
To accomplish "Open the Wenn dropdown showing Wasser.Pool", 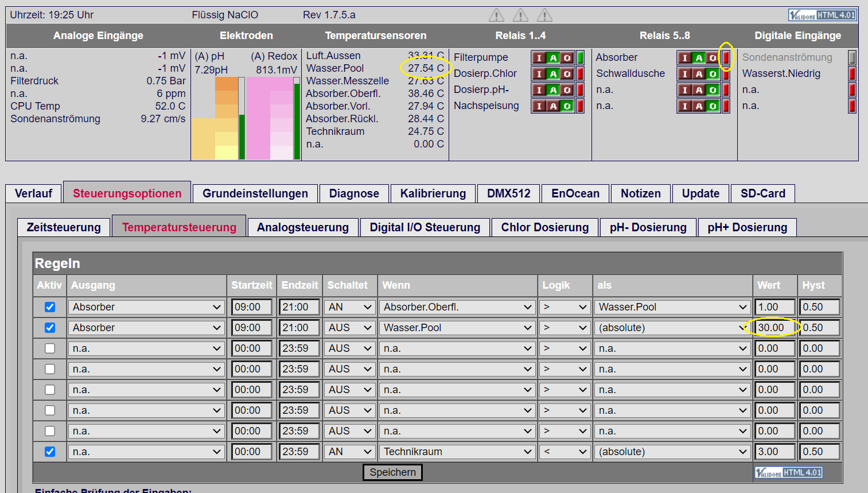I will coord(458,328).
